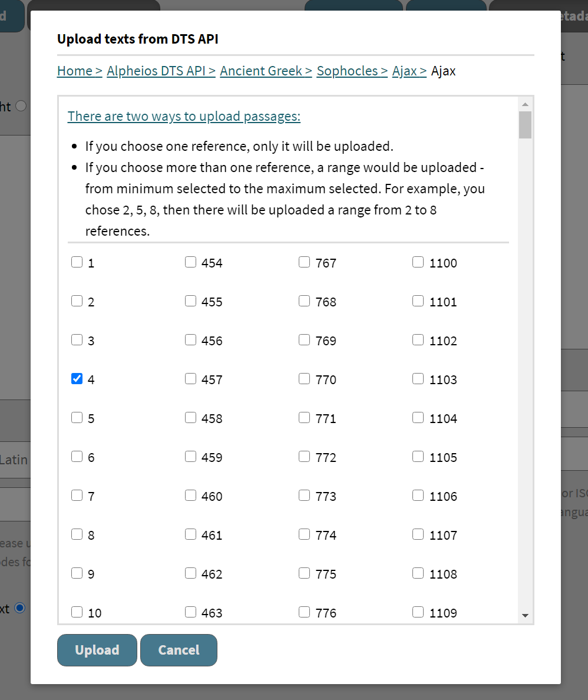Open the Ajax breadcrumb link

coord(405,71)
